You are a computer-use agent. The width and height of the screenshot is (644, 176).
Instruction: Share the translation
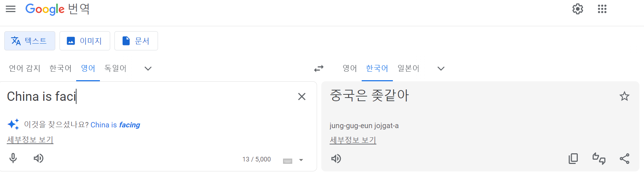click(x=624, y=159)
